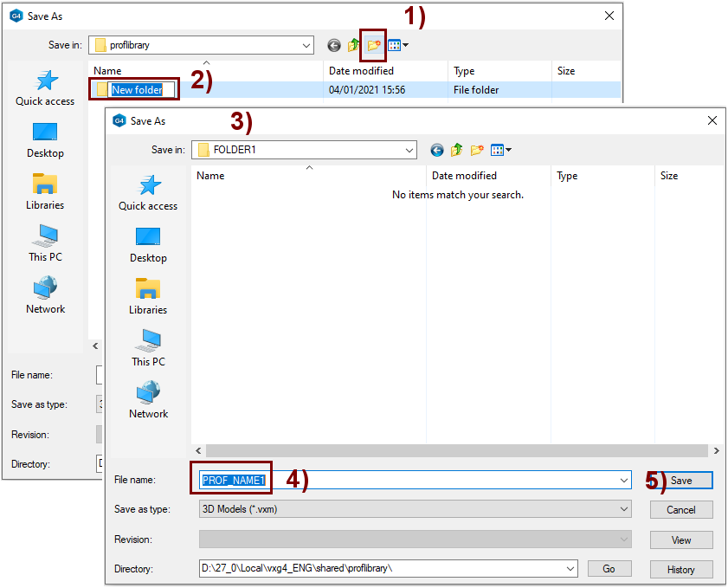The width and height of the screenshot is (728, 588).
Task: Open Quick access in the front dialog sidebar
Action: [x=148, y=192]
